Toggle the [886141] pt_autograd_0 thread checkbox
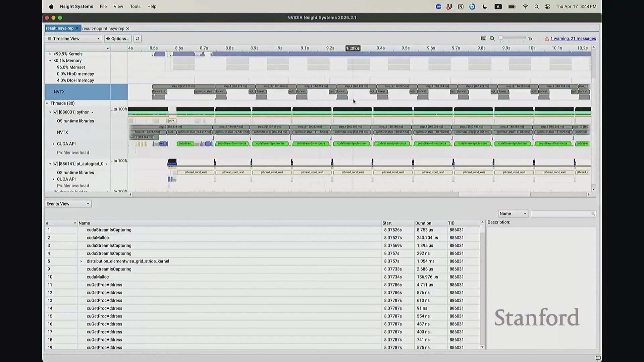Image resolution: width=644 pixels, height=362 pixels. [x=55, y=164]
